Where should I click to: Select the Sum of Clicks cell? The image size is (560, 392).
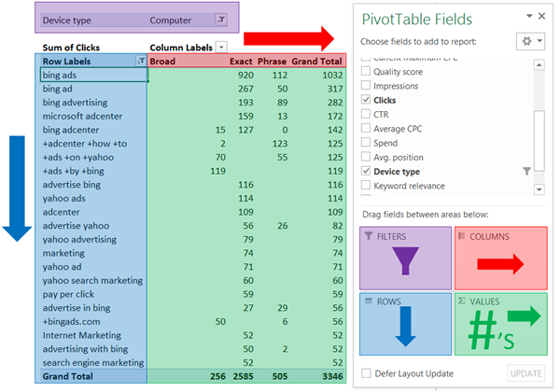pos(71,48)
